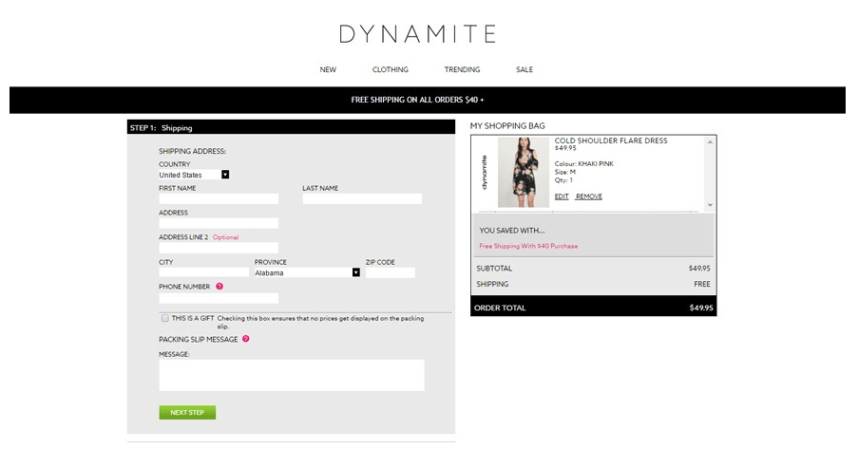Click the Address Line 2 input field
This screenshot has height=467, width=858.
[218, 248]
